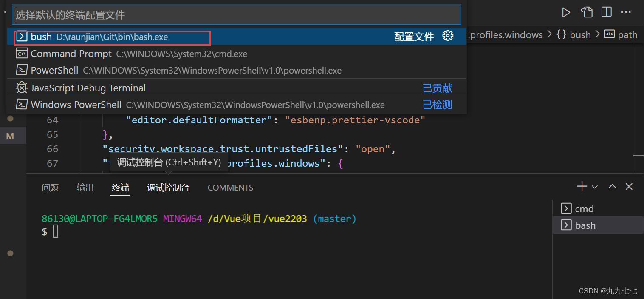Open the editor More Actions ellipsis
This screenshot has height=299, width=644.
pyautogui.click(x=626, y=12)
